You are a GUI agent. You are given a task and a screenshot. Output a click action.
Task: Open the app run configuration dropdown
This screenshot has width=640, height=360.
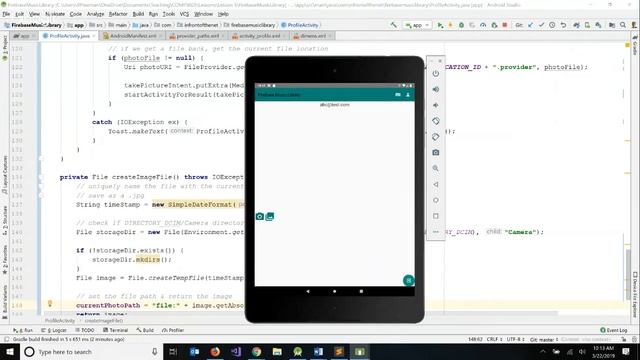[417, 25]
